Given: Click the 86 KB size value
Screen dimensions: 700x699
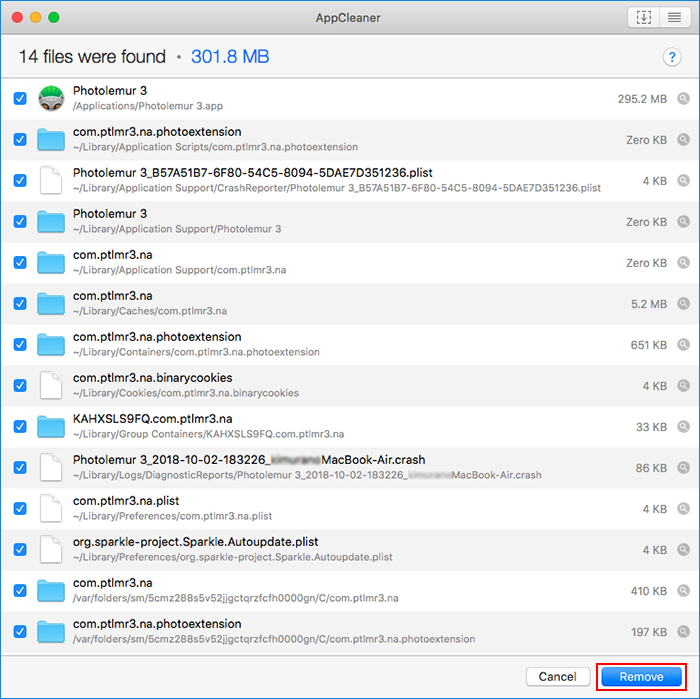Looking at the screenshot, I should coord(651,468).
